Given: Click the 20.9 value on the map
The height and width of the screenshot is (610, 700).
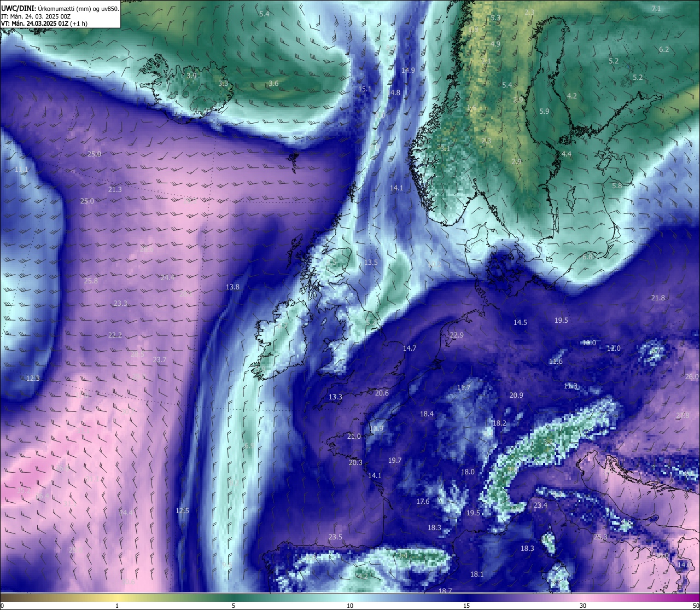Looking at the screenshot, I should (516, 395).
